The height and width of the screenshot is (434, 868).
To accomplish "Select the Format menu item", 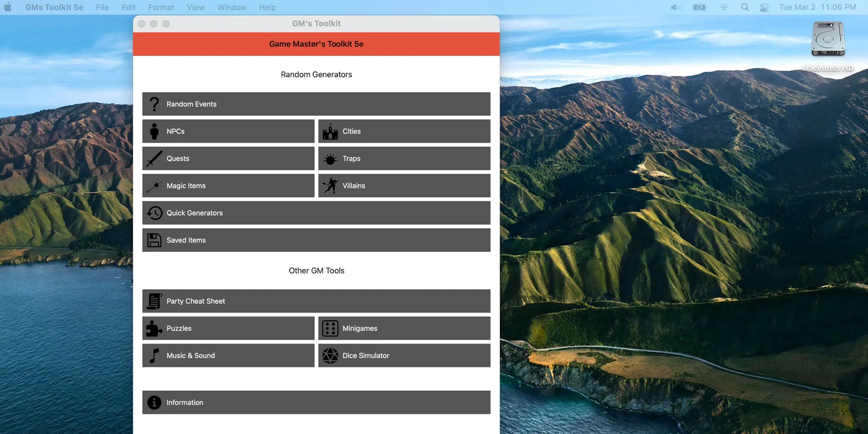I will click(160, 7).
